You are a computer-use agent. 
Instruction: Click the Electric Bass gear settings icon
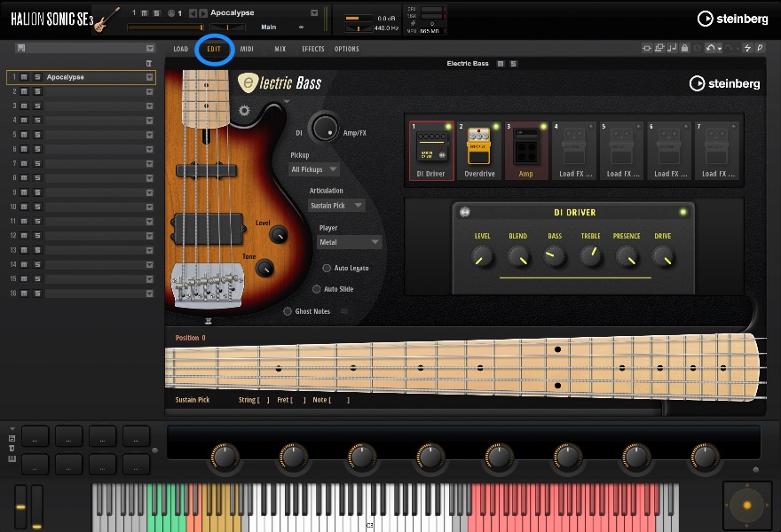pyautogui.click(x=244, y=111)
